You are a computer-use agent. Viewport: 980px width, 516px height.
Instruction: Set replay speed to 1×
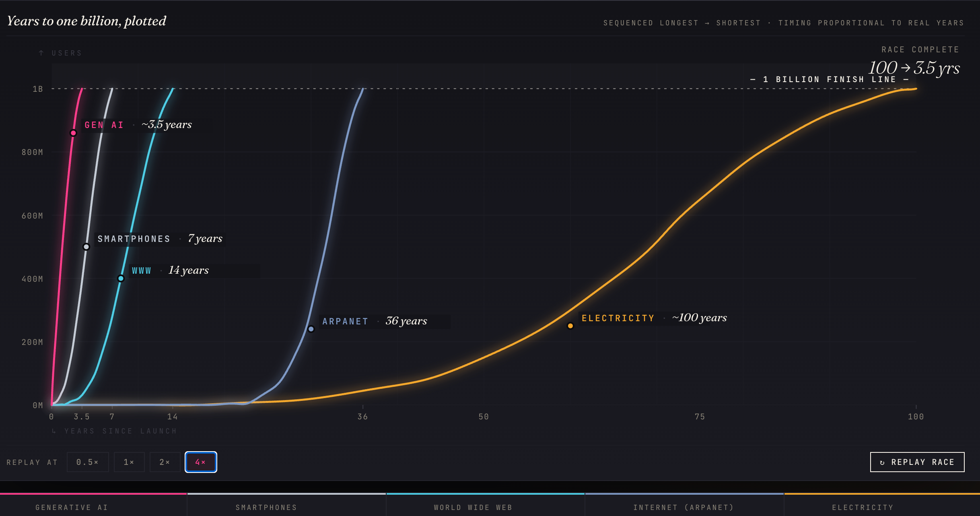tap(129, 462)
